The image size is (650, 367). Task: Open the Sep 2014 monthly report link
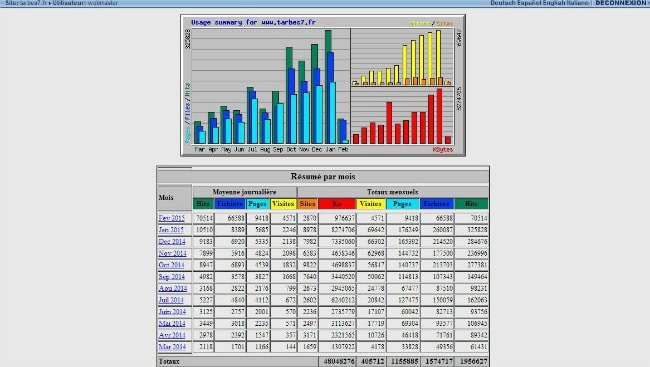tap(171, 277)
